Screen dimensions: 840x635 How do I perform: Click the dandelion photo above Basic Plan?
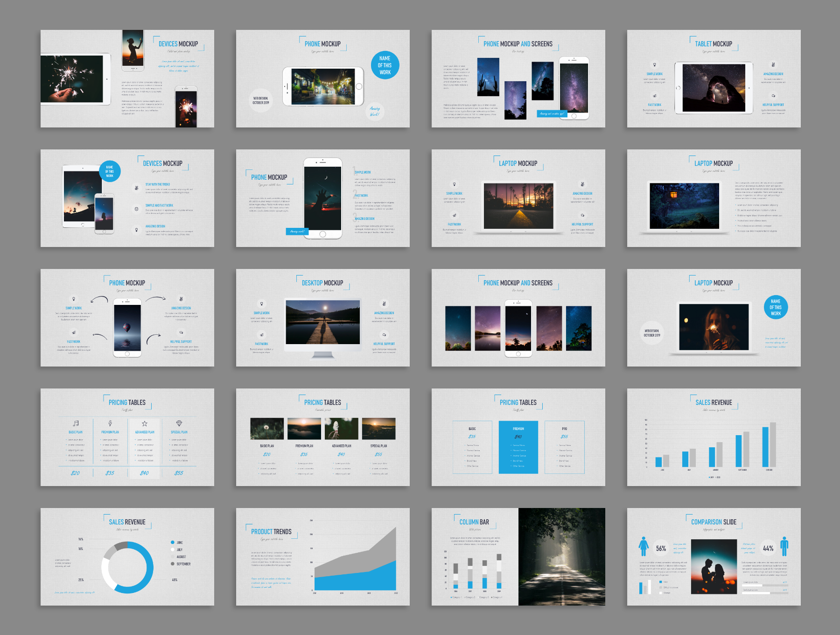tap(267, 429)
